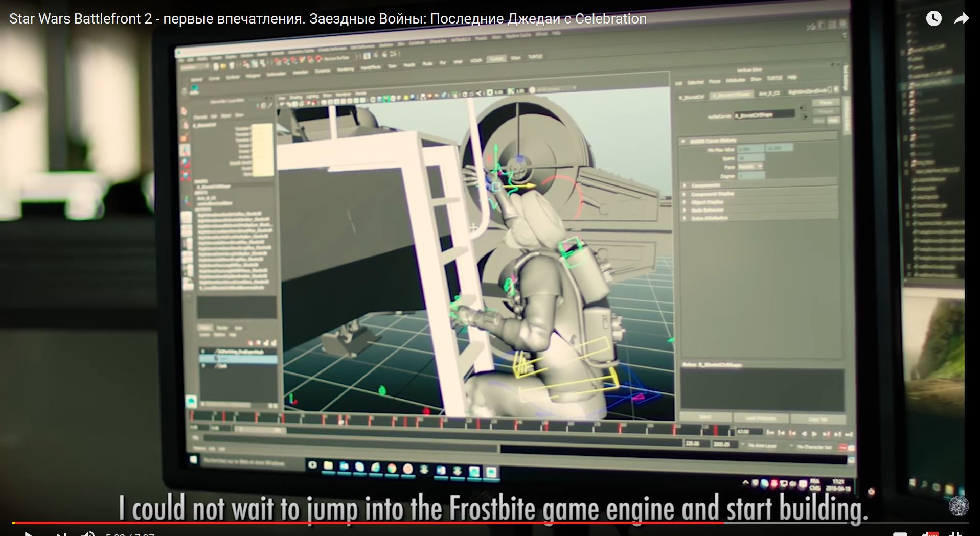
Task: Open the Panels menu in the viewport panel
Action: pos(360,94)
